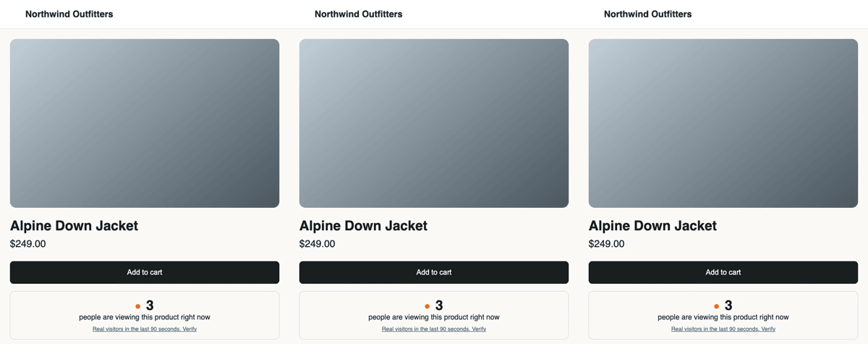Select the jacket product image in left panel
This screenshot has height=344, width=868.
tap(145, 123)
